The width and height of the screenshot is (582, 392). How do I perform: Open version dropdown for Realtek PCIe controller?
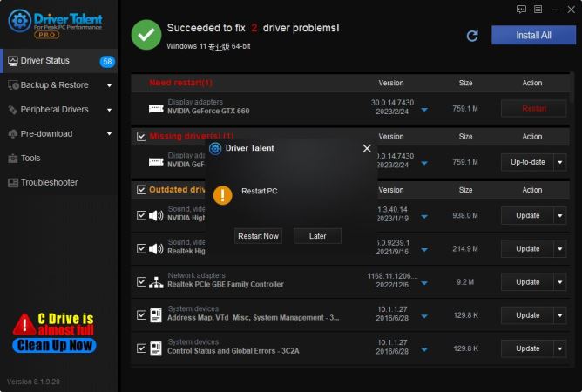(x=424, y=283)
